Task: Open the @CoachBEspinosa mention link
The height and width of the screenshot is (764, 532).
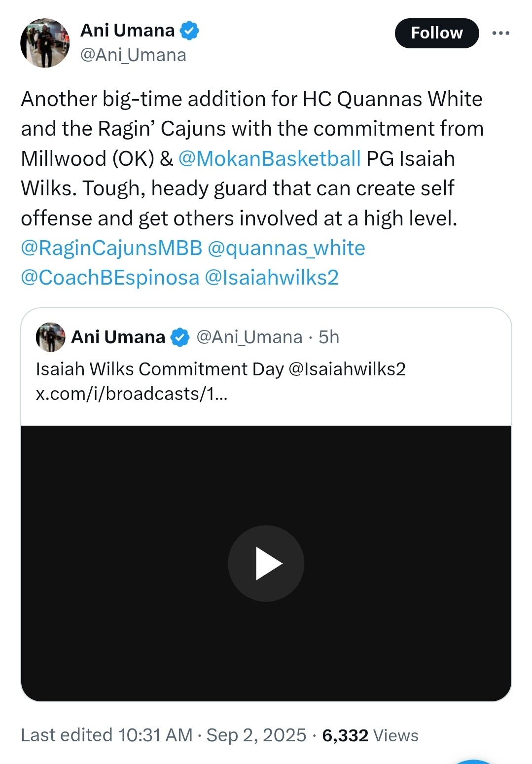Action: point(110,278)
